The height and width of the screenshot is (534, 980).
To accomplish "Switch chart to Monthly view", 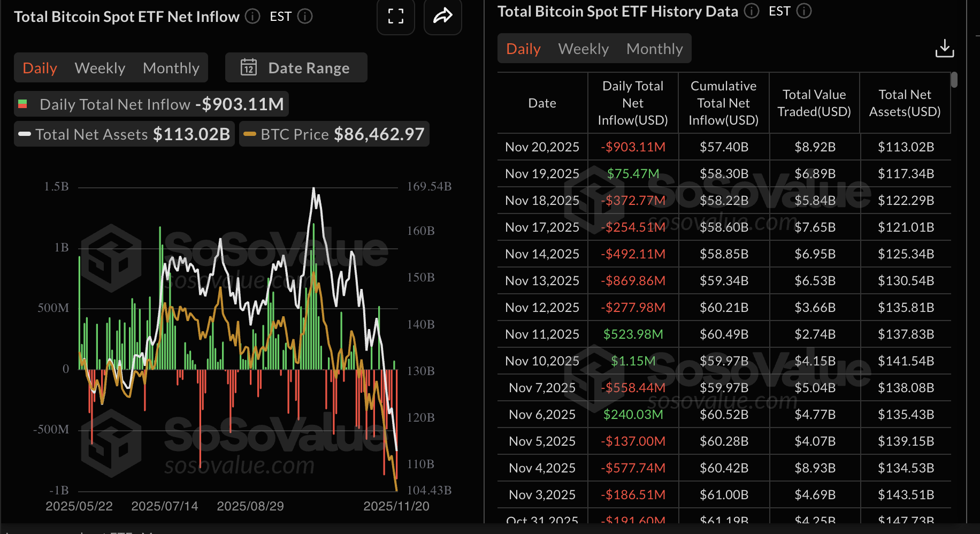I will pos(171,67).
